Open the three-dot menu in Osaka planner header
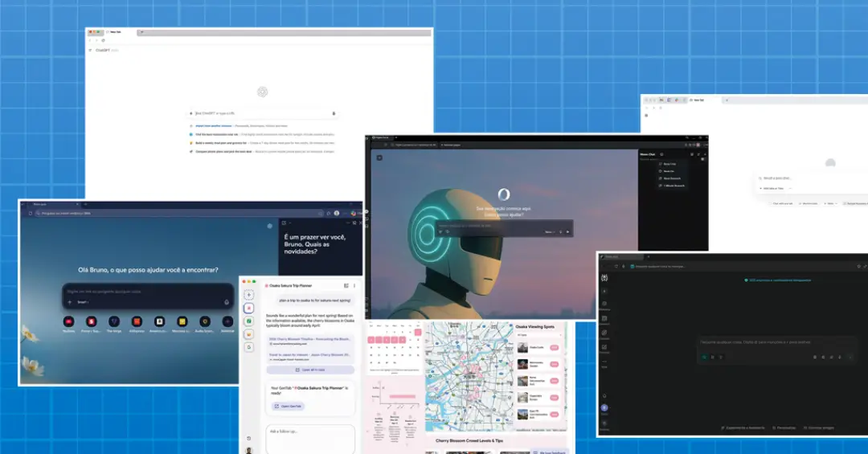This screenshot has height=454, width=868. click(354, 285)
